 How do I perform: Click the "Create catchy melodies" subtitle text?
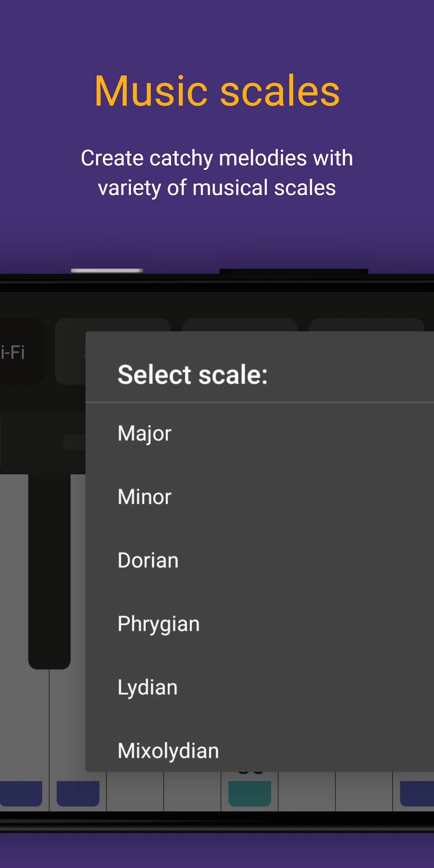coord(217,172)
